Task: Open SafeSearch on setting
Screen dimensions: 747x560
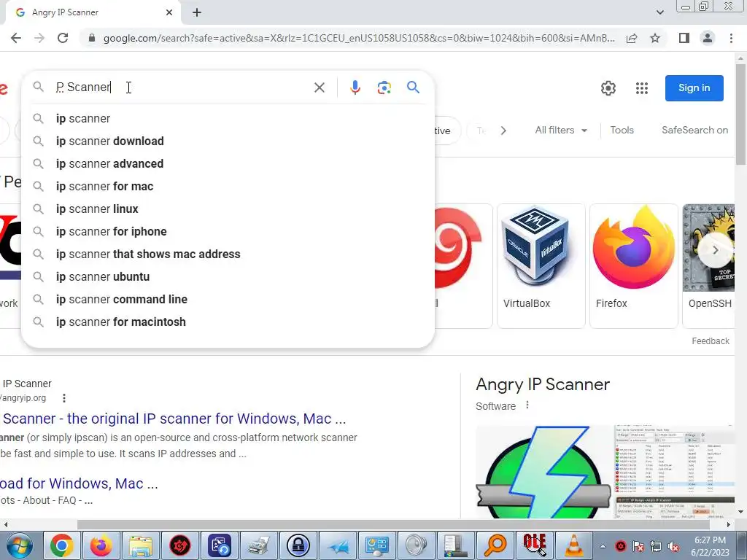Action: [694, 130]
